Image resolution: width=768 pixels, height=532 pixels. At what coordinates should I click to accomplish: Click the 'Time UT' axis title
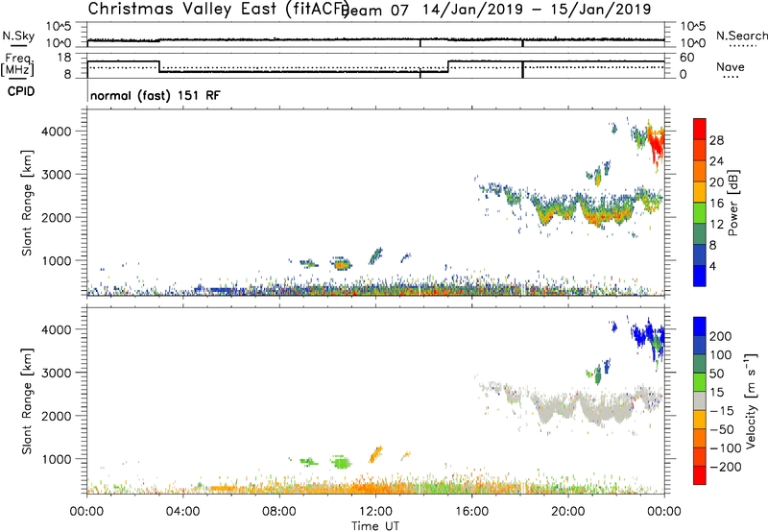pos(375,526)
